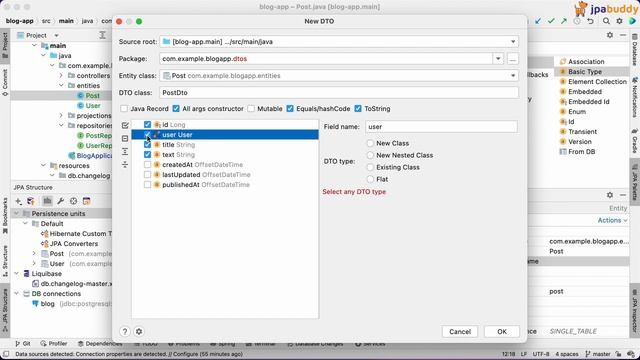Image resolution: width=640 pixels, height=360 pixels.
Task: Open the Database side tab
Action: [635, 49]
